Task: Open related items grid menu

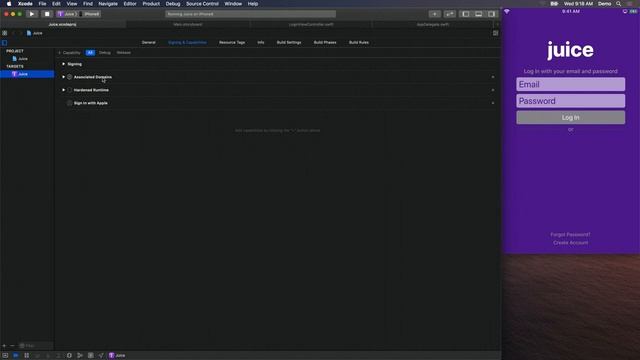Action: pos(4,33)
